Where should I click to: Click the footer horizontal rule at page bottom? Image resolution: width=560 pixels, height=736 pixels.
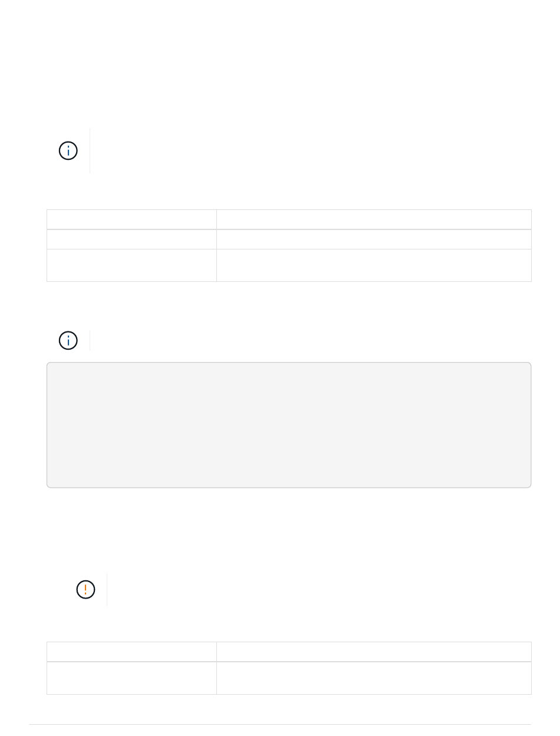tap(280, 724)
